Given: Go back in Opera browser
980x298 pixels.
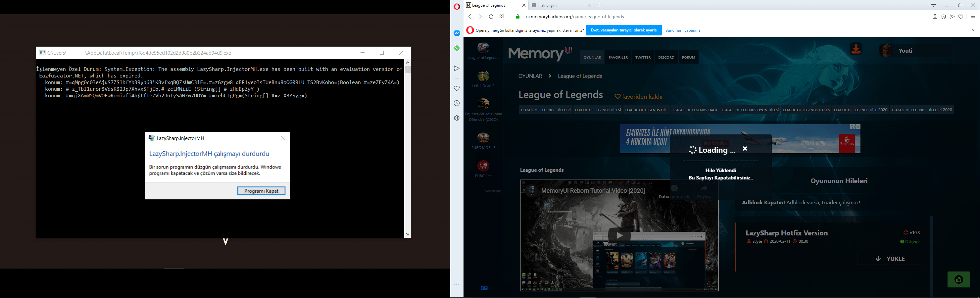Looking at the screenshot, I should click(x=470, y=17).
